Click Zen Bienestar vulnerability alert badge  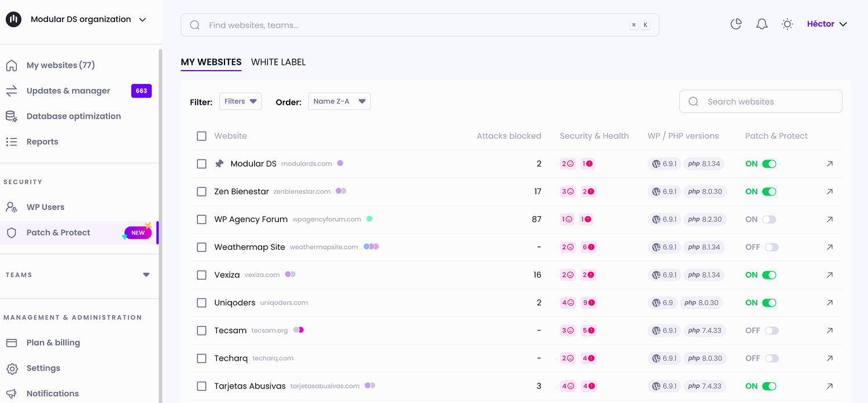click(x=589, y=191)
